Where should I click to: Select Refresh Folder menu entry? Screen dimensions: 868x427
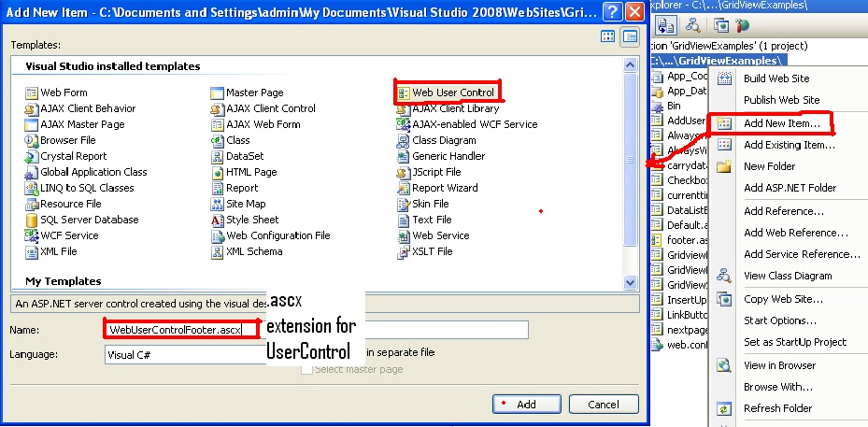coord(777,408)
